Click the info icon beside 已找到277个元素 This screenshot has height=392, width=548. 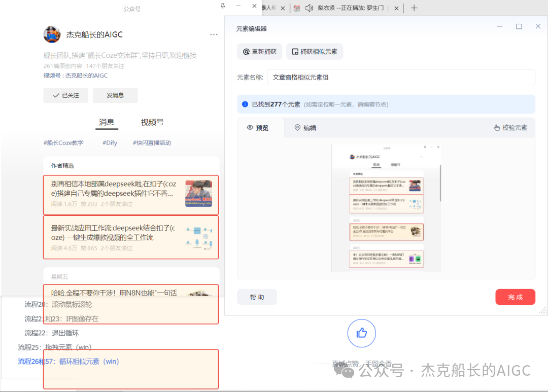pyautogui.click(x=245, y=104)
